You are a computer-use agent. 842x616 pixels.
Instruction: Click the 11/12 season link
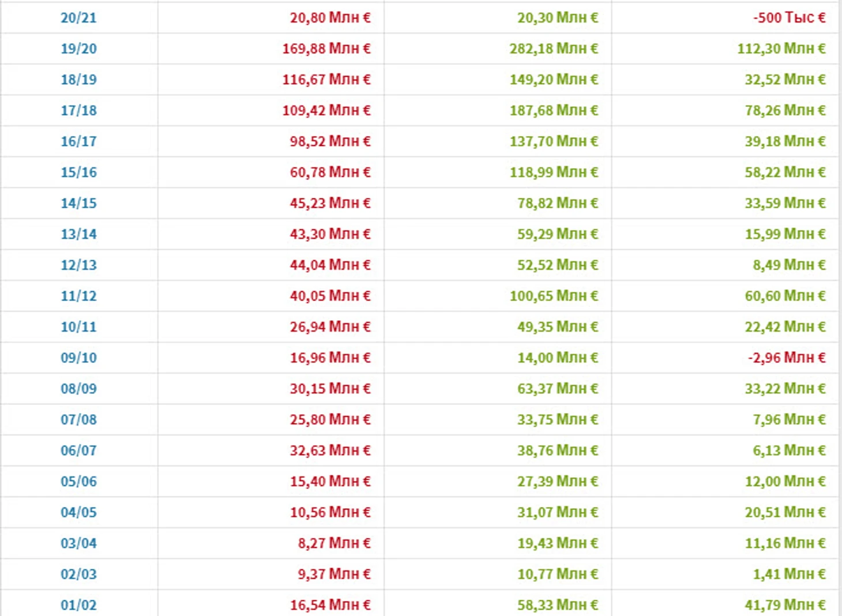pyautogui.click(x=78, y=296)
